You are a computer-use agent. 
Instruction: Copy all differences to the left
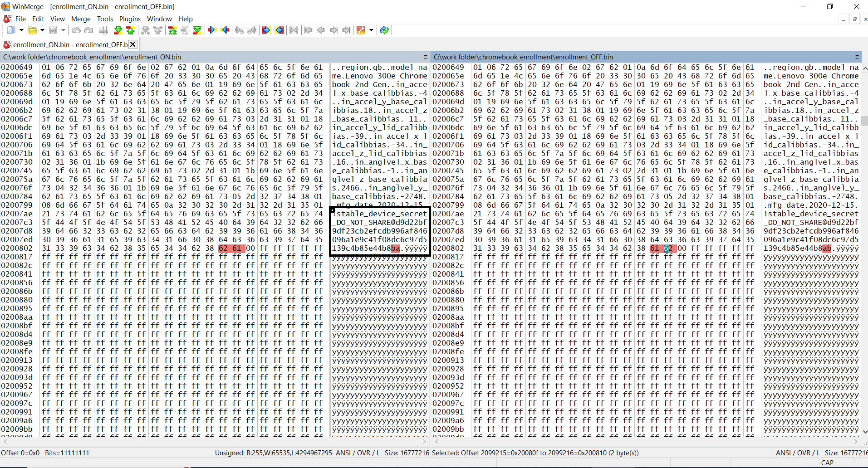(280, 30)
